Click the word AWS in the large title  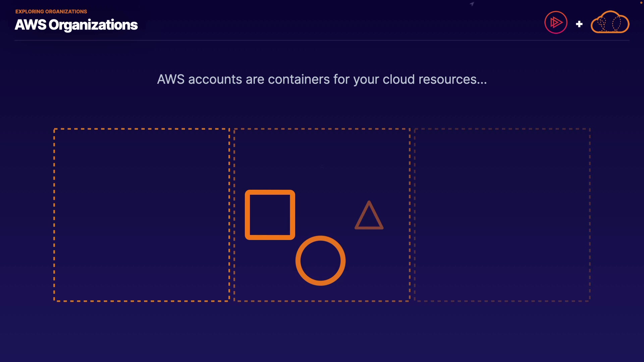pyautogui.click(x=30, y=25)
